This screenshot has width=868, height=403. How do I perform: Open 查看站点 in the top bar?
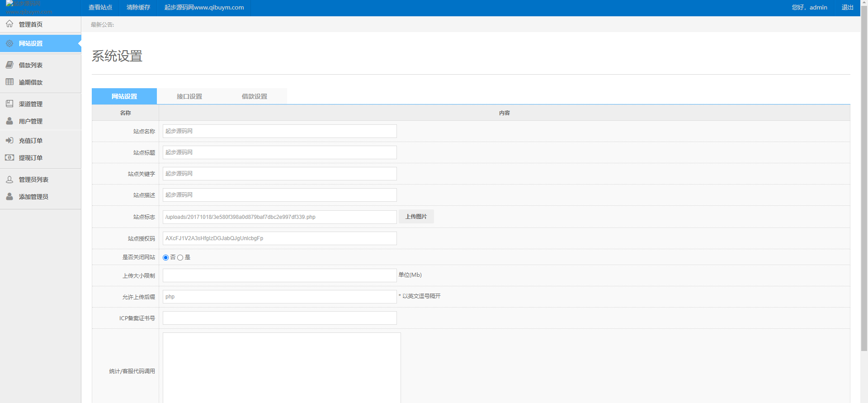pos(100,8)
